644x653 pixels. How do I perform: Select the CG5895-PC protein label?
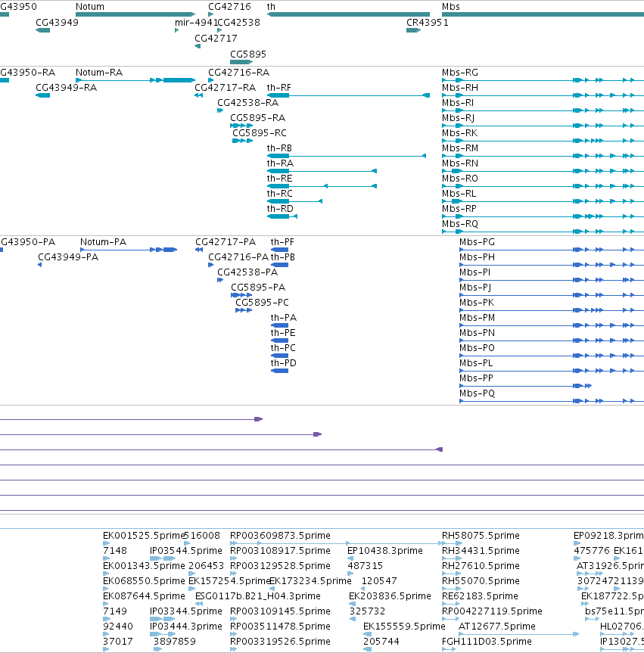[x=262, y=303]
